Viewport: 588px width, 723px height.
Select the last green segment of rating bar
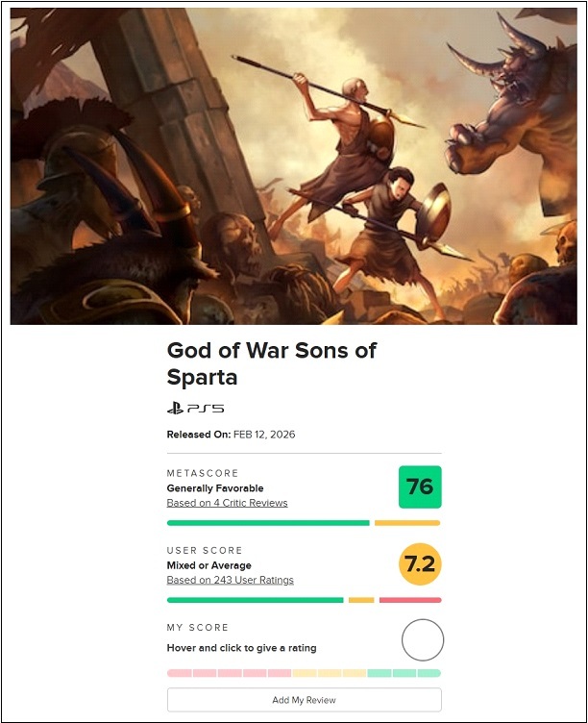point(429,673)
